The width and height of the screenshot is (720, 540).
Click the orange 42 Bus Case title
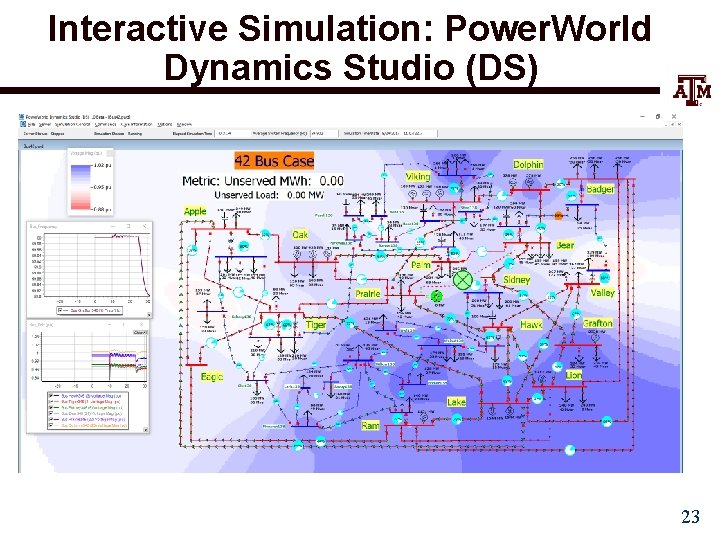tap(274, 161)
